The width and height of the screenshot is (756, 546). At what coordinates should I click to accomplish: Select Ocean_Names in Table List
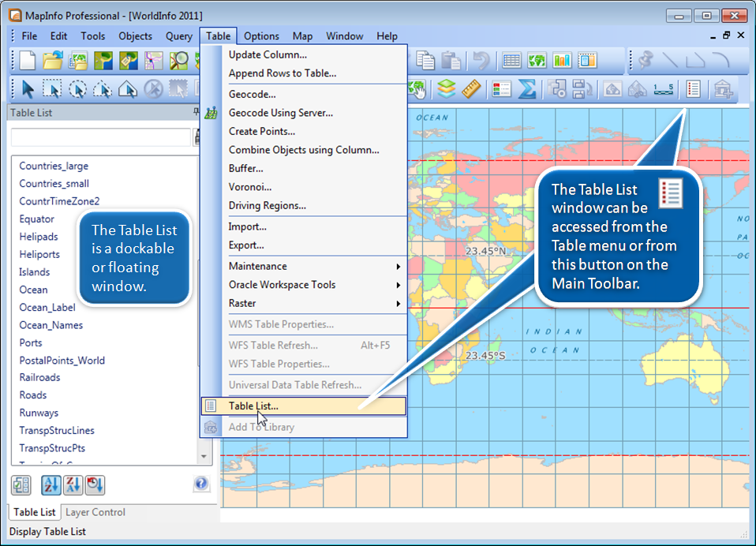click(51, 325)
